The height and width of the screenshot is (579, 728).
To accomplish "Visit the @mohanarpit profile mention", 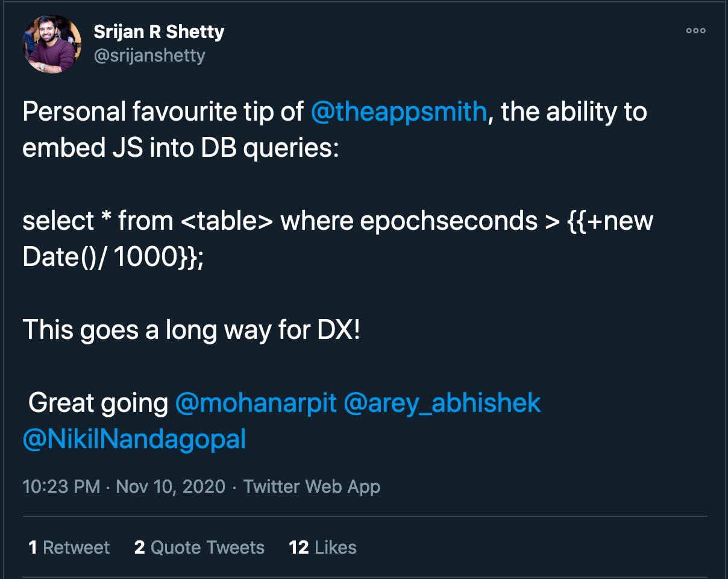I will [x=256, y=403].
